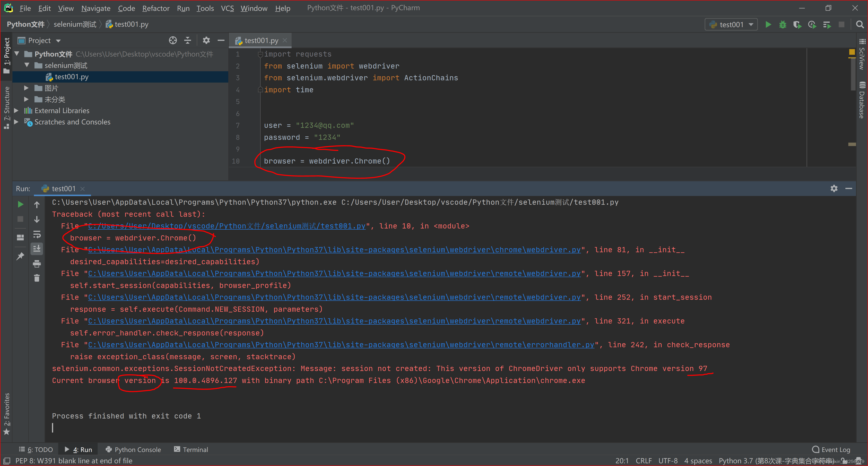Open Search Everywhere magnifier icon
Screen dimensions: 868x466
pyautogui.click(x=860, y=25)
